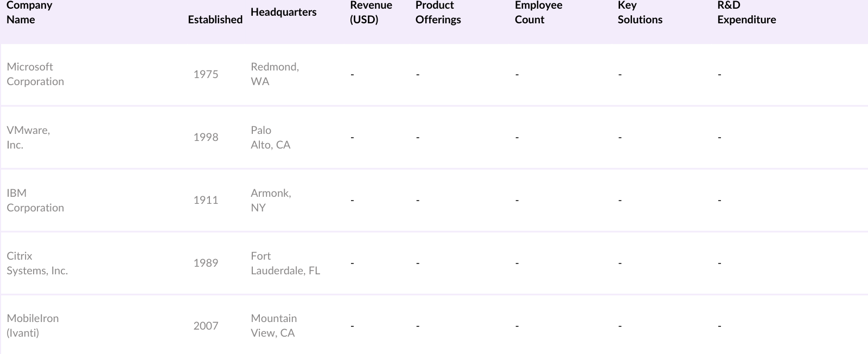Click the Revenue (USD) column header
This screenshot has width=868, height=354.
[x=371, y=12]
